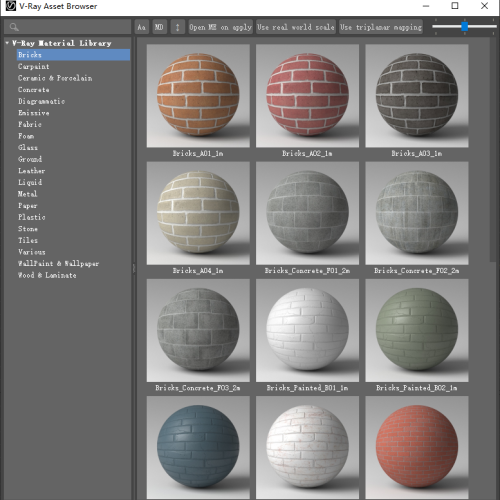Select the Wood & Laminate category
This screenshot has width=500, height=500.
pyautogui.click(x=47, y=275)
